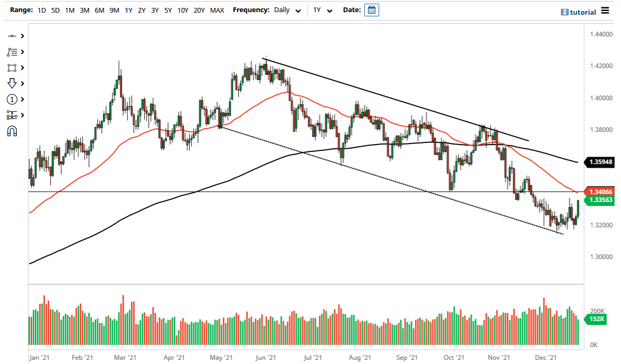The height and width of the screenshot is (364, 621).
Task: Select the 6M range
Action: 99,10
